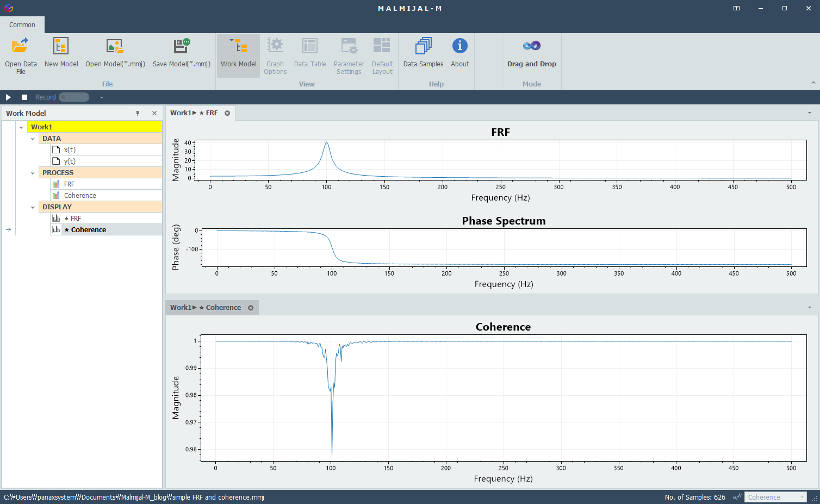Close the Work1 ★ Coherence tab
Screen dimensions: 820x504
point(251,308)
